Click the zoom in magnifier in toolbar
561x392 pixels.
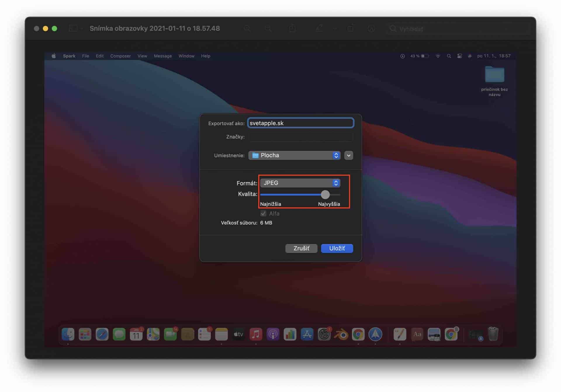coord(268,28)
